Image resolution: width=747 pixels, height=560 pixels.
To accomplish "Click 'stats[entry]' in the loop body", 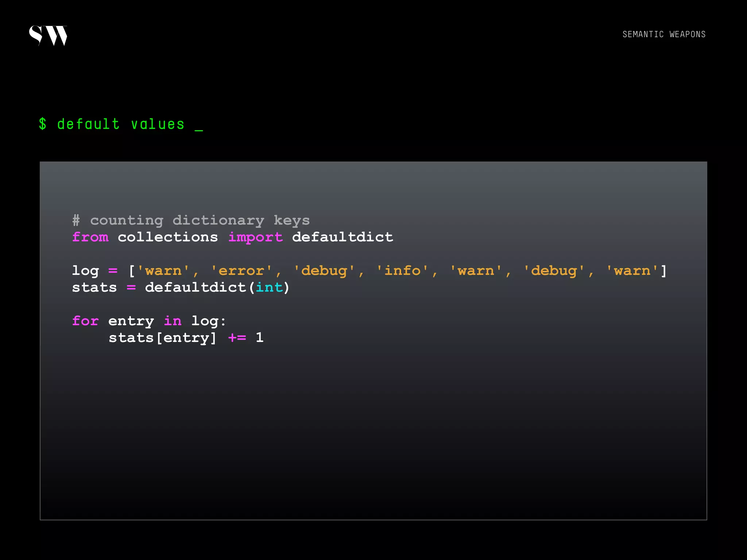I will pos(162,338).
